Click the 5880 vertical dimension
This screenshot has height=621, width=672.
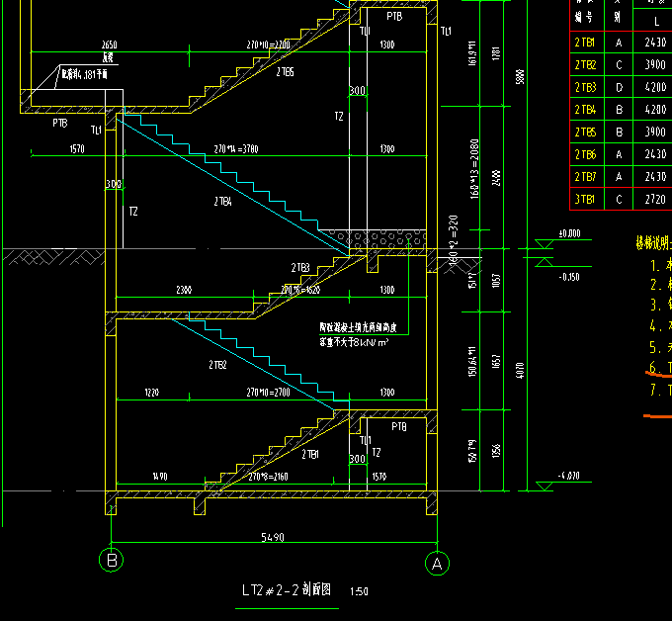[x=520, y=77]
